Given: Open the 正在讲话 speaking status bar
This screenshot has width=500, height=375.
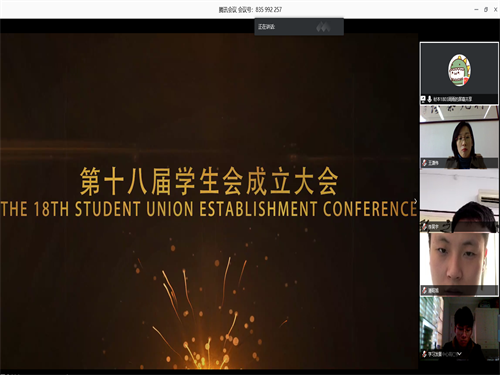Looking at the screenshot, I should coord(299,27).
